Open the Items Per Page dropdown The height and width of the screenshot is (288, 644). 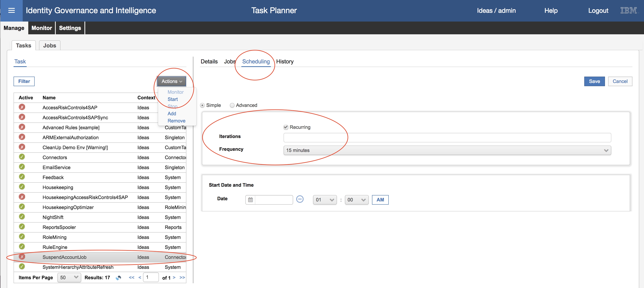(x=69, y=277)
